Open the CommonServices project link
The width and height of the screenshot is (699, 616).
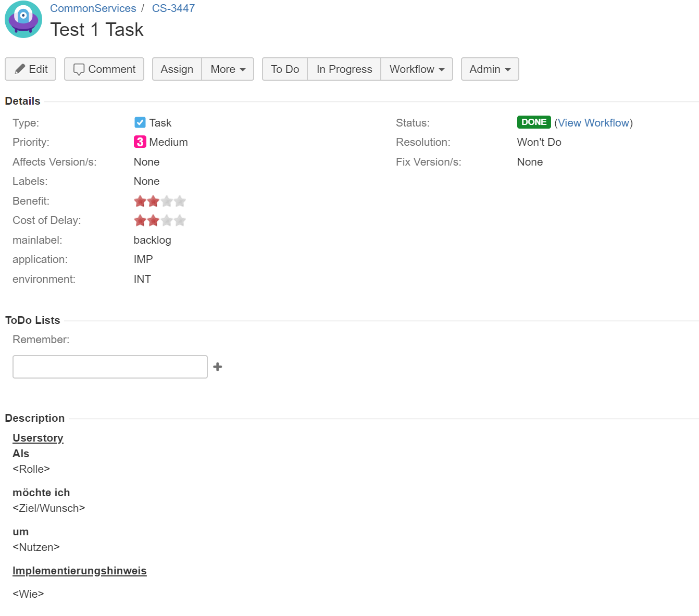(x=93, y=8)
